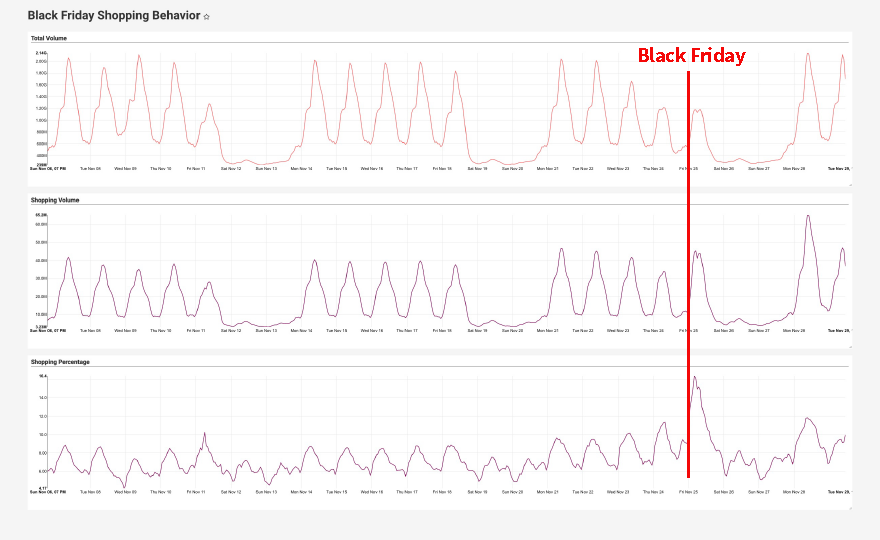Click Sun Nov 13 label under Total Volume chart
Viewport: 880px width, 540px height.
[266, 169]
